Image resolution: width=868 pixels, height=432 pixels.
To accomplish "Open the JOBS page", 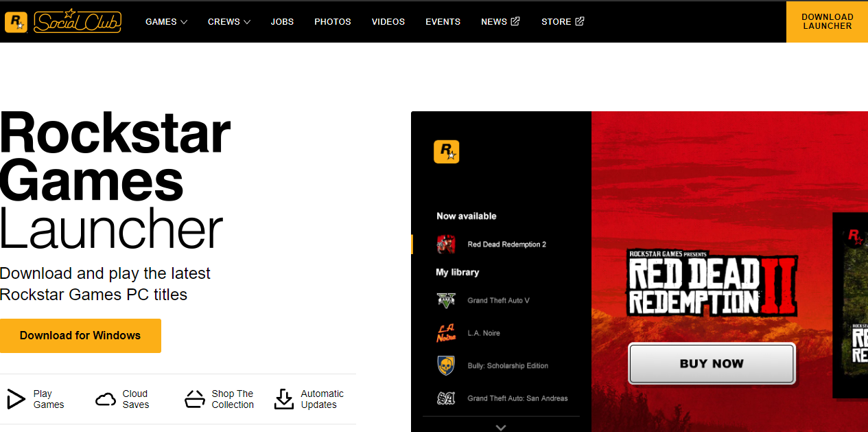I will [282, 21].
